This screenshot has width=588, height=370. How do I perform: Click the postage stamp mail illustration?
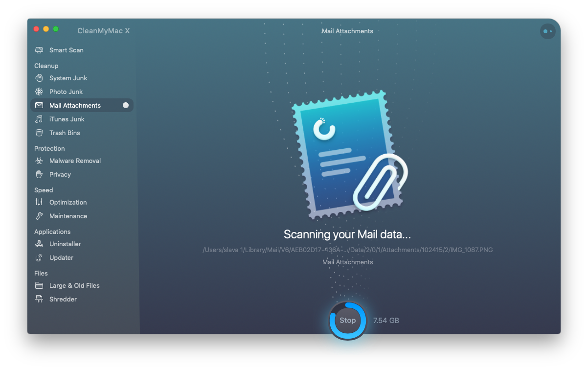click(x=349, y=155)
